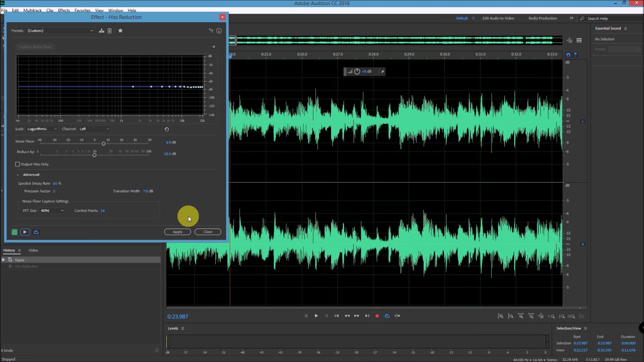The width and height of the screenshot is (644, 362).
Task: Select the Open entry in History
Action: tap(80, 260)
